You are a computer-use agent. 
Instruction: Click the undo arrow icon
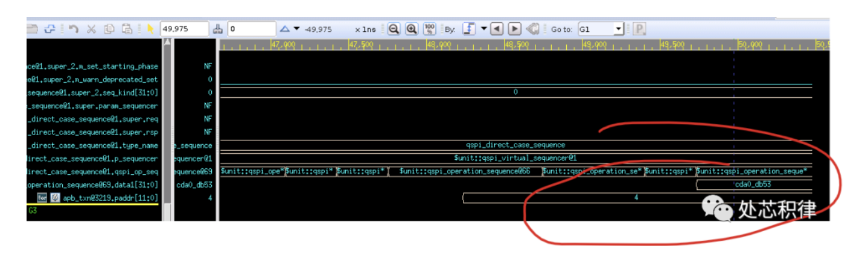click(x=74, y=28)
